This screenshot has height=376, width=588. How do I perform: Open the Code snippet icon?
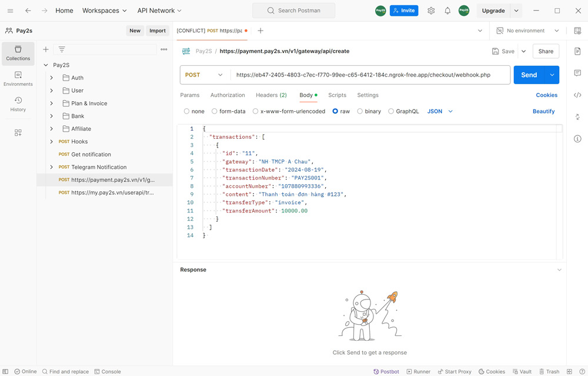click(x=577, y=95)
